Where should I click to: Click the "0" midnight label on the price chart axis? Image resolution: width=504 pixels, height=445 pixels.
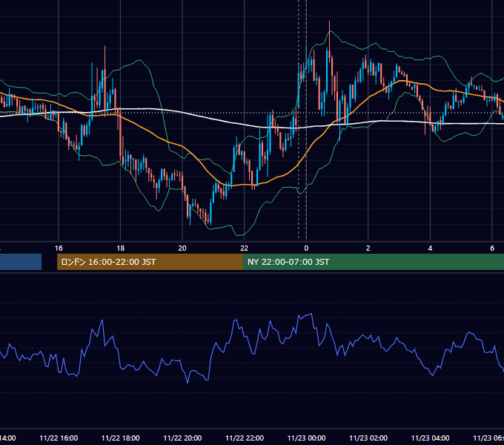pos(306,248)
